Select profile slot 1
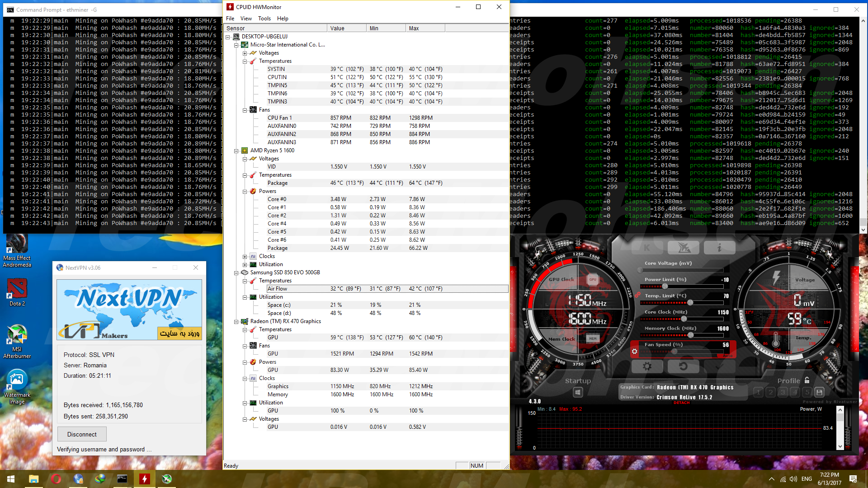Image resolution: width=868 pixels, height=488 pixels. (759, 392)
